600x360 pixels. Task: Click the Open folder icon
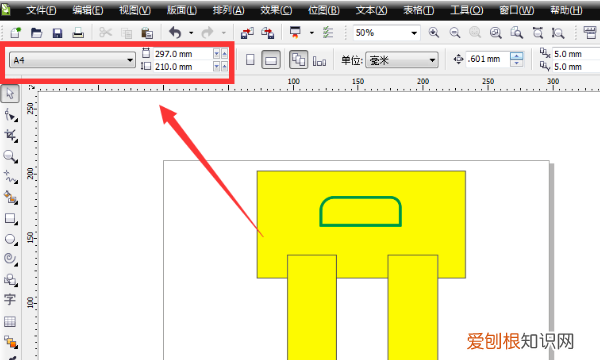(x=36, y=33)
